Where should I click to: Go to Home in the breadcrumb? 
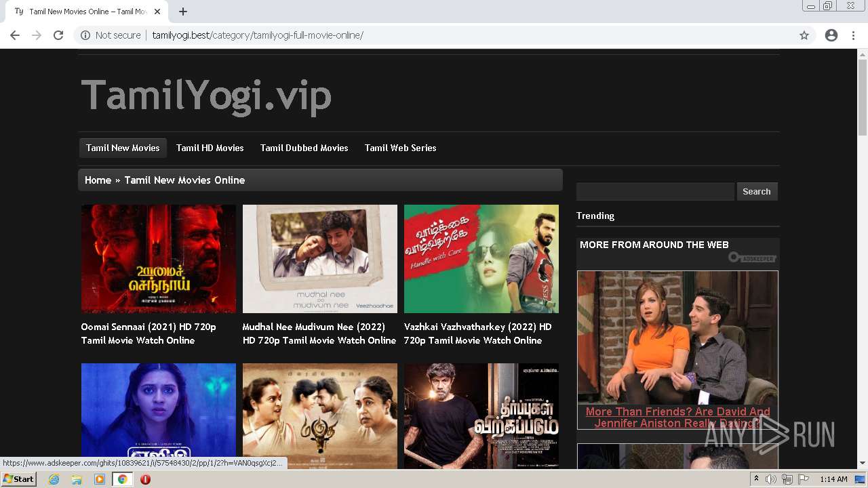pyautogui.click(x=98, y=180)
